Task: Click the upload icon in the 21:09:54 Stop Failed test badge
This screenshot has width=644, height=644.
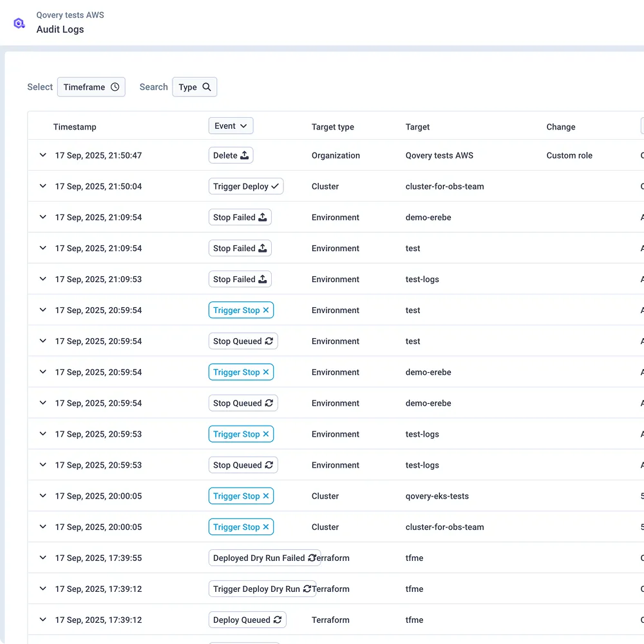Action: click(x=263, y=248)
